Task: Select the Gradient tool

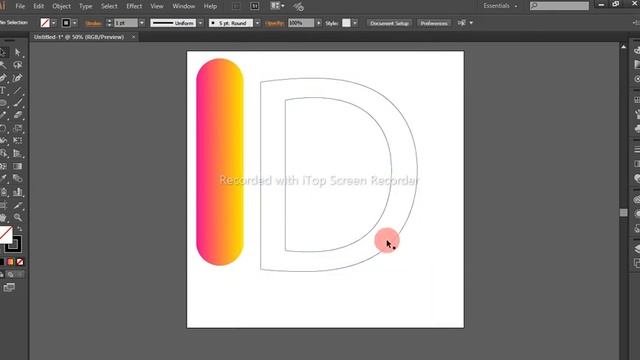Action: coord(17,166)
